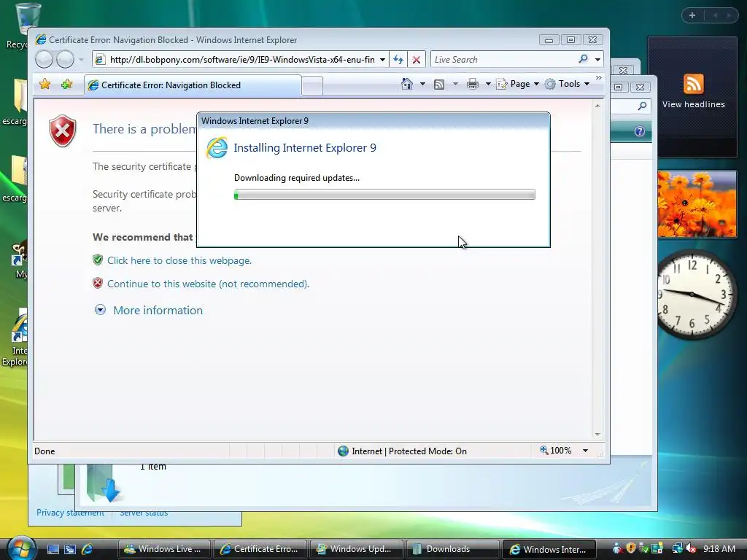This screenshot has width=747, height=560.
Task: Click search magnifier in the background window
Action: pos(642,106)
